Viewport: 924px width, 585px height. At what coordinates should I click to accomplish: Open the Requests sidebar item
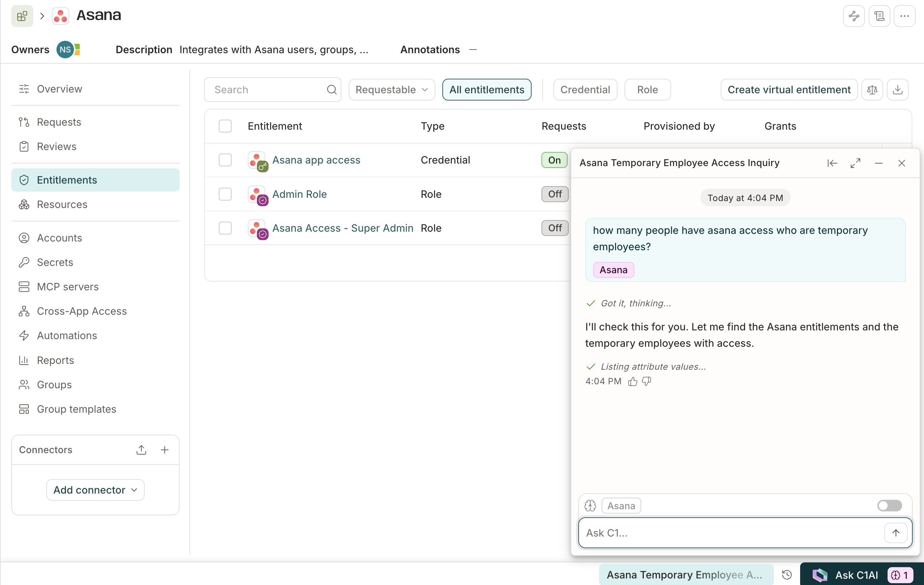pos(95,122)
